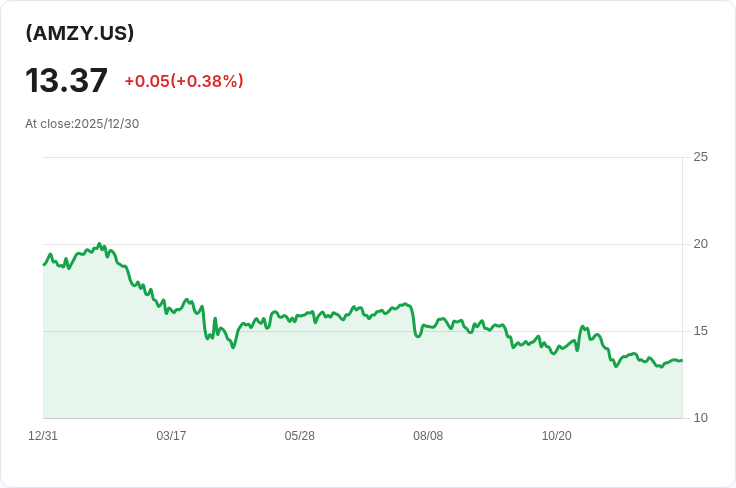Click the sharp drop in the line above 08/08
The height and width of the screenshot is (488, 736).
coord(415,322)
